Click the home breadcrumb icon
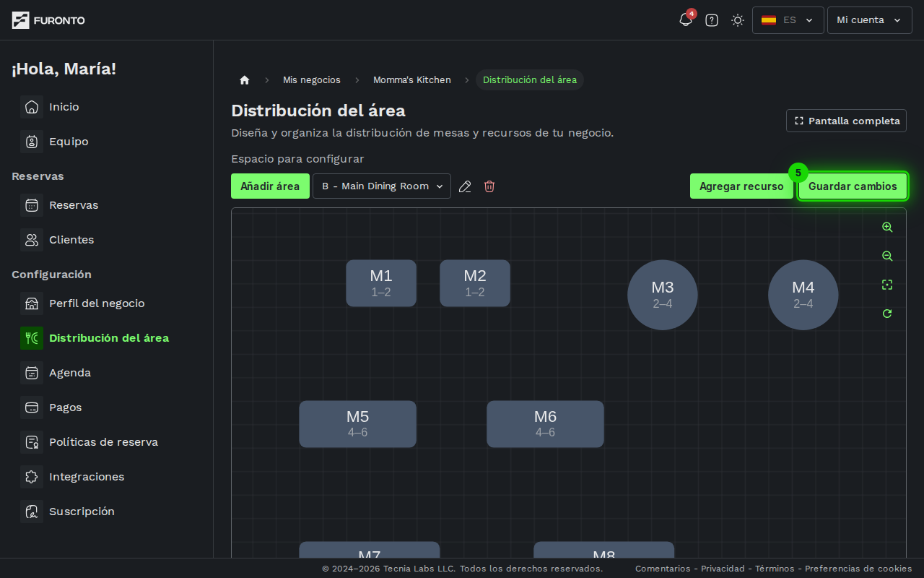Screen dimensions: 924x578 pyautogui.click(x=245, y=80)
